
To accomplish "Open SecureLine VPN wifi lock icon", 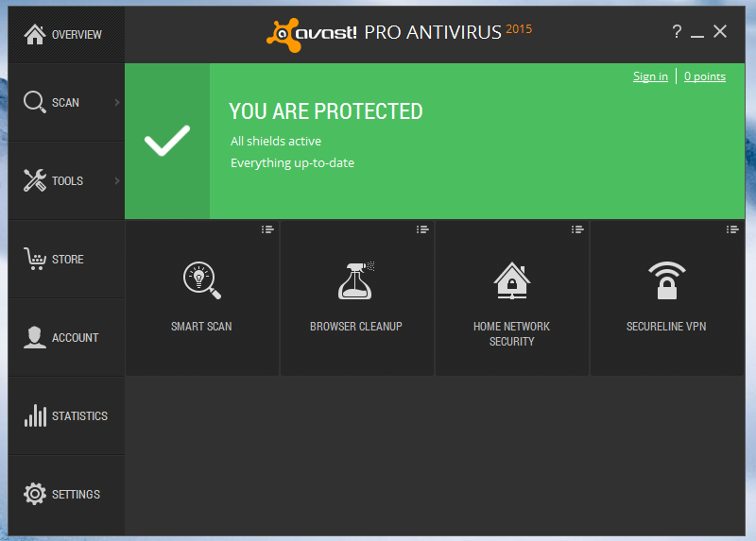I will coord(667,280).
